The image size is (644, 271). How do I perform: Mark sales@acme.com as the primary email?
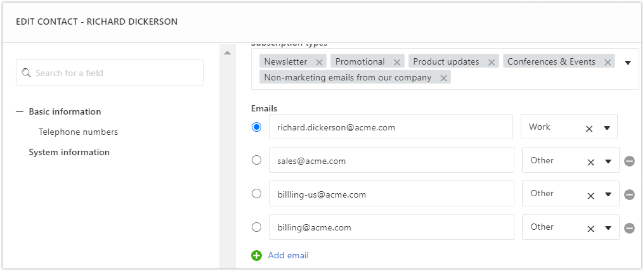tap(256, 160)
